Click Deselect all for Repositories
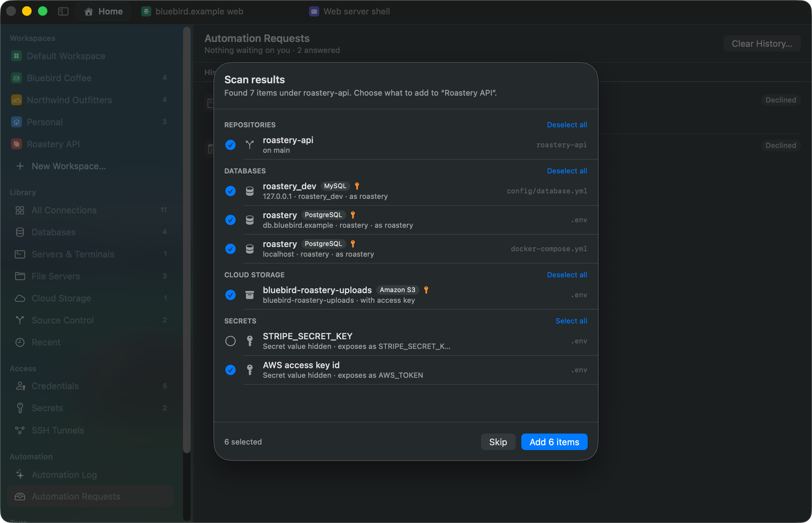This screenshot has width=812, height=523. 567,125
